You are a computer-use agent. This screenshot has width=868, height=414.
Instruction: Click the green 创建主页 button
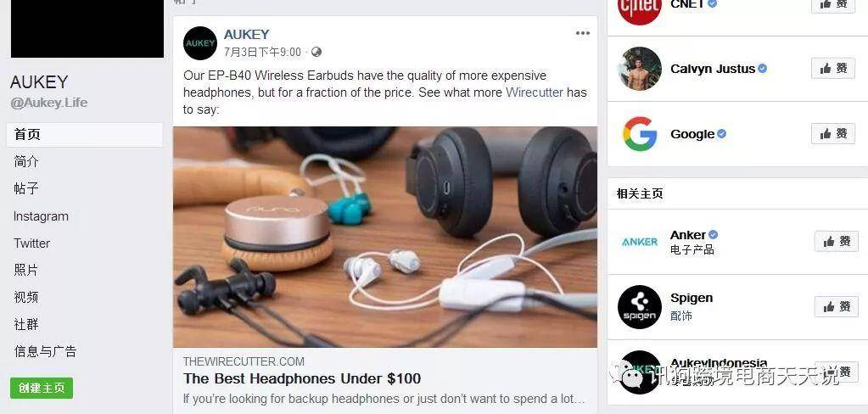click(42, 388)
